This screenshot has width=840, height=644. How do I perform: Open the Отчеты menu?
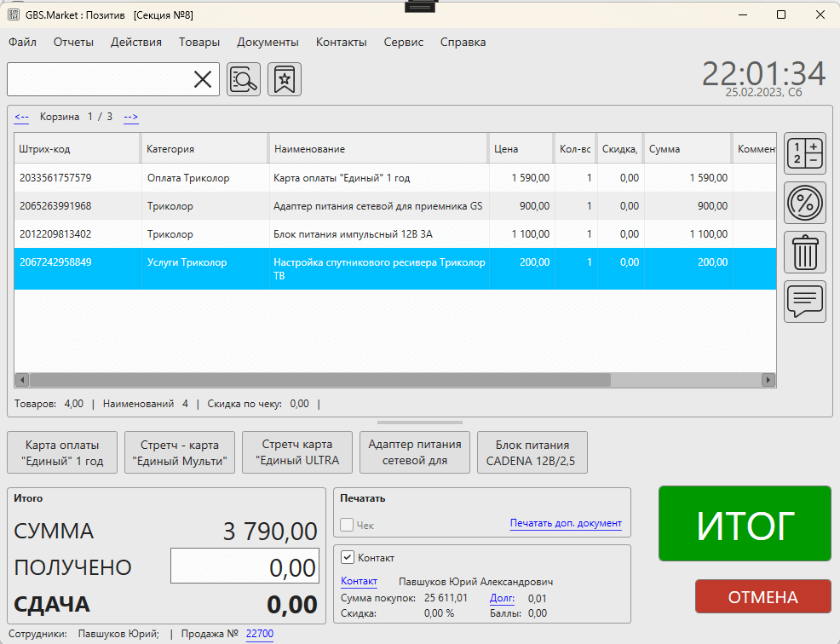[x=73, y=42]
